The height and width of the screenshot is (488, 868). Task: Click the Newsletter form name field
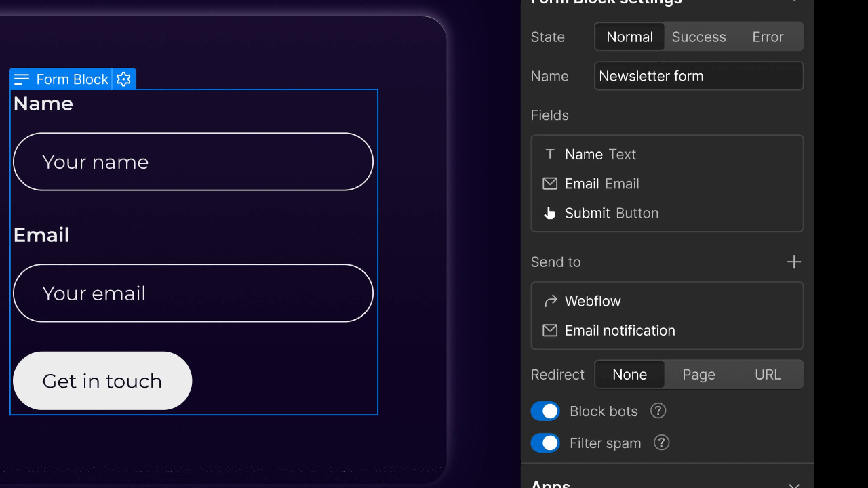(x=698, y=76)
